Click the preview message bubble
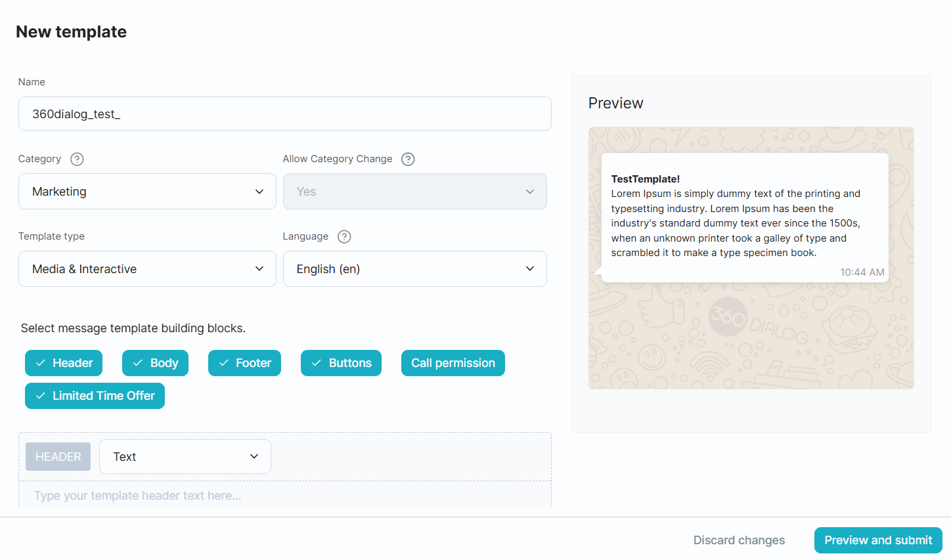This screenshot has width=951, height=560. [x=744, y=217]
